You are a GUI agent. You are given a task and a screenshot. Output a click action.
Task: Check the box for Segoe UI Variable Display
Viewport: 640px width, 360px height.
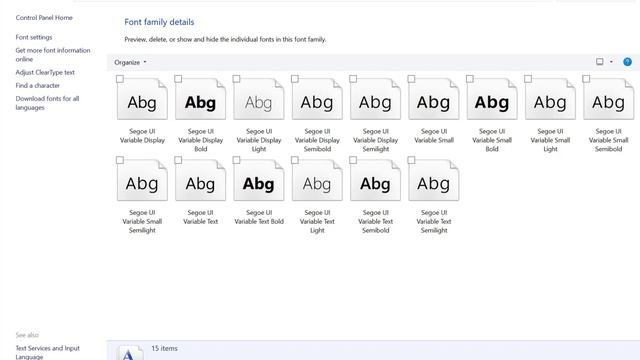120,79
